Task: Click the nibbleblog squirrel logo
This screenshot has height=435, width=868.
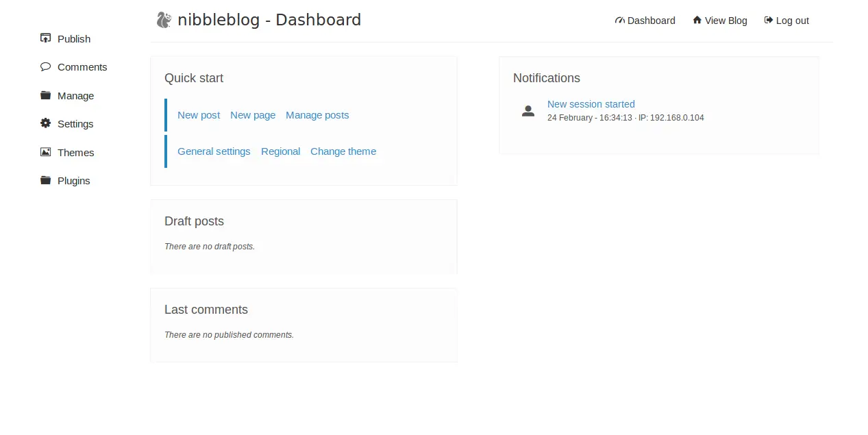Action: [164, 20]
